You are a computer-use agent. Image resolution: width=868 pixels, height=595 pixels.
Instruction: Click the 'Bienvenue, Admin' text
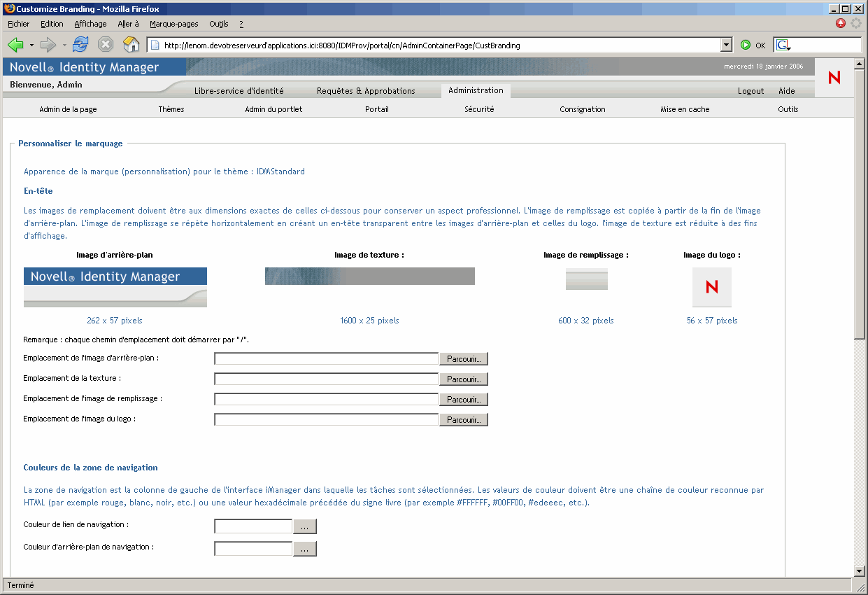coord(46,85)
